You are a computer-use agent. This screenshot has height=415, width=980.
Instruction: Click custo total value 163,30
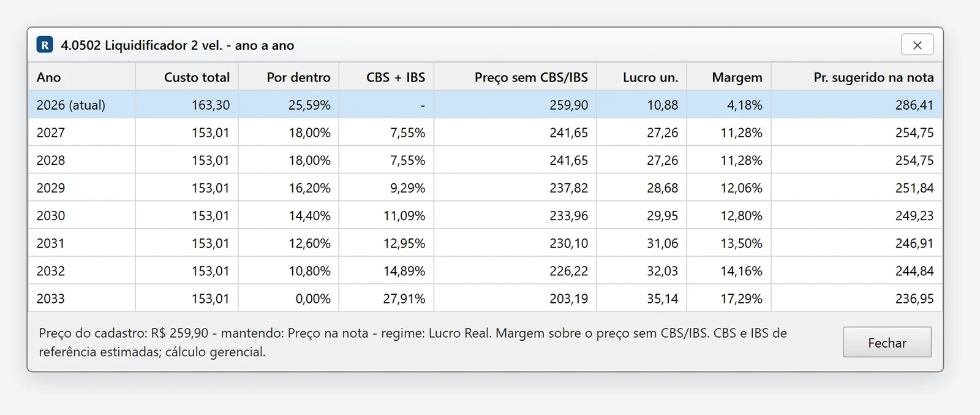pos(211,105)
